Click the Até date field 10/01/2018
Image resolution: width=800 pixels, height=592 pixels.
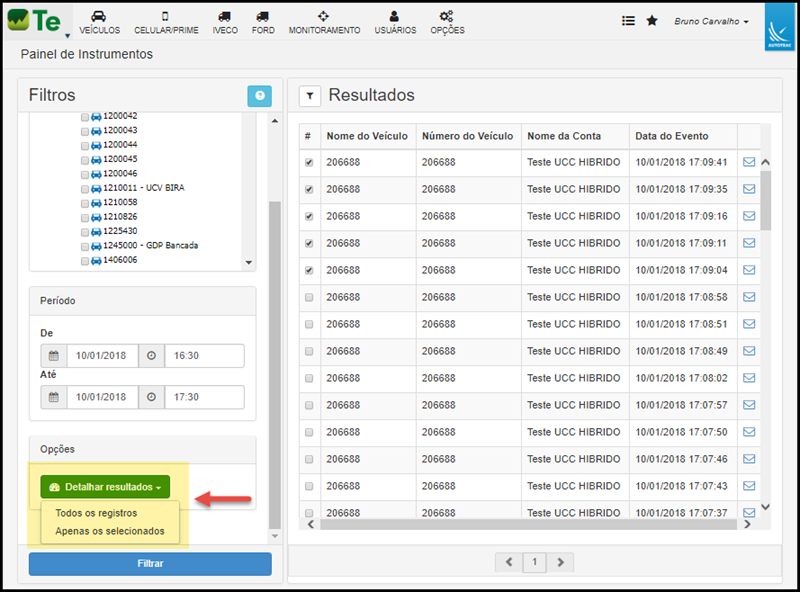tap(102, 397)
